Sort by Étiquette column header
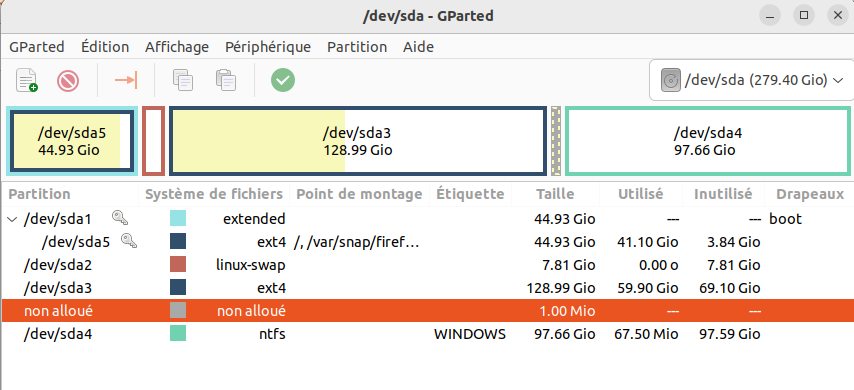Image resolution: width=854 pixels, height=390 pixels. point(471,194)
